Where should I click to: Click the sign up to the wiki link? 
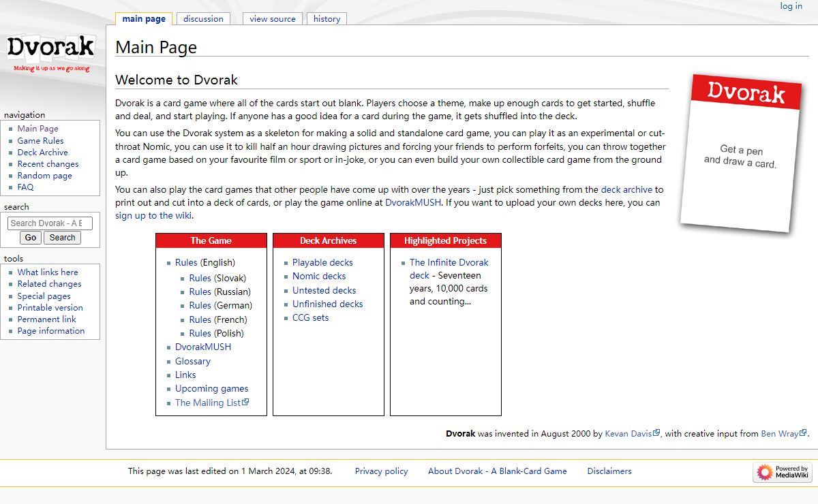click(x=154, y=216)
